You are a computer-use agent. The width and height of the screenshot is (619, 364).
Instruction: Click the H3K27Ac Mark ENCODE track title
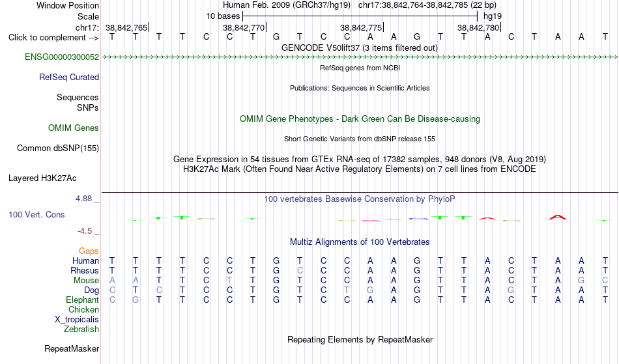(x=360, y=169)
